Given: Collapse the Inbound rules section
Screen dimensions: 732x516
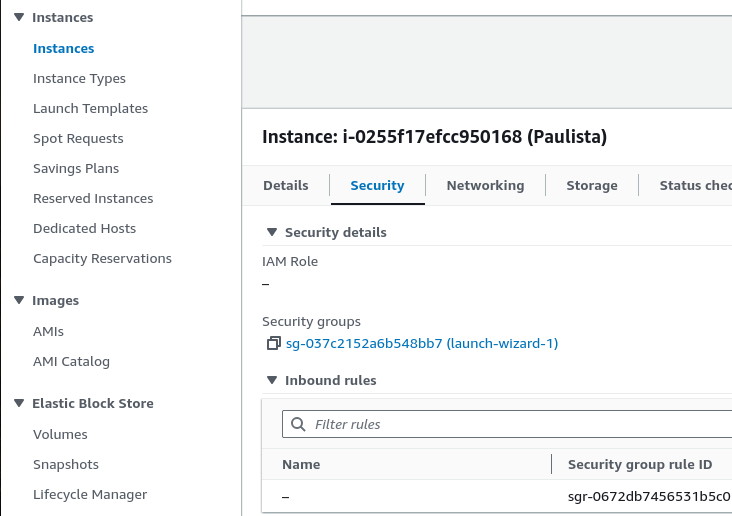Looking at the screenshot, I should (x=272, y=380).
